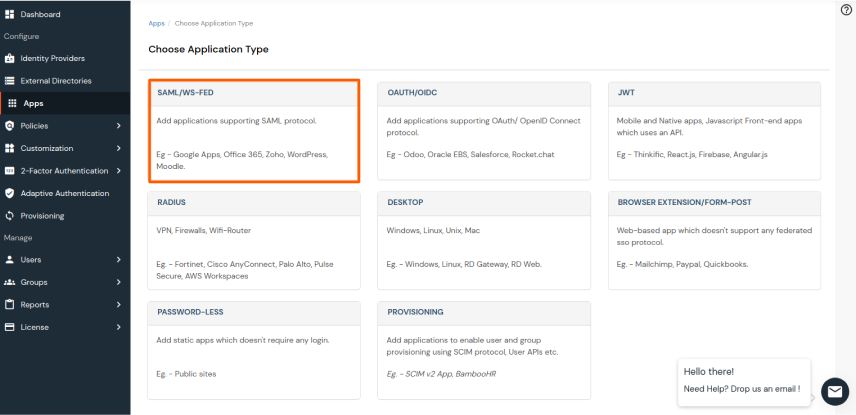Choose the DESKTOP application type

pyautogui.click(x=484, y=240)
